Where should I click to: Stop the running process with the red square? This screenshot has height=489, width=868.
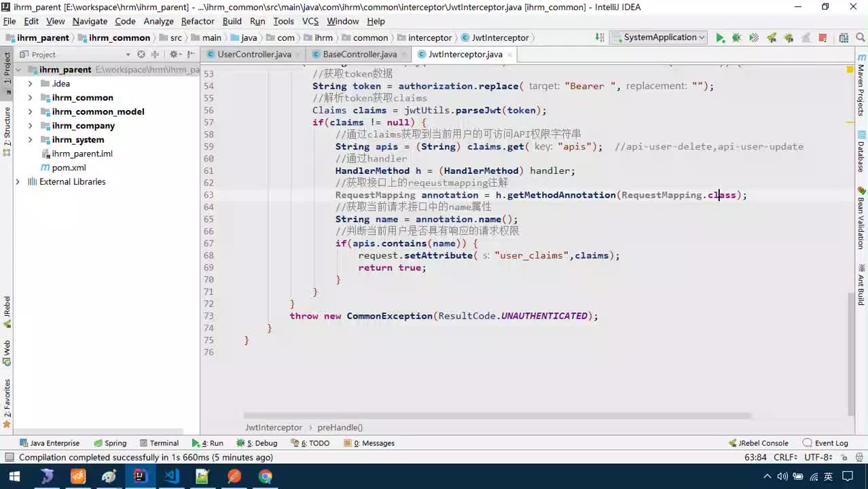pos(822,38)
